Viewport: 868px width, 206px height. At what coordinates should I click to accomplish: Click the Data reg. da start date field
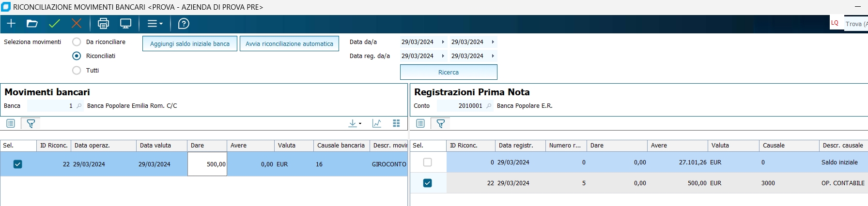[418, 56]
